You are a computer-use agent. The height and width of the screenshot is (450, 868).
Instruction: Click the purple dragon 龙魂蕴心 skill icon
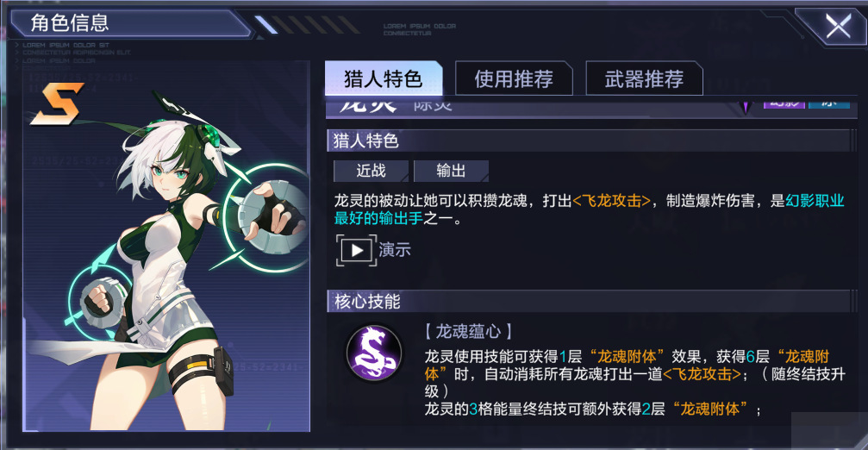[x=374, y=353]
